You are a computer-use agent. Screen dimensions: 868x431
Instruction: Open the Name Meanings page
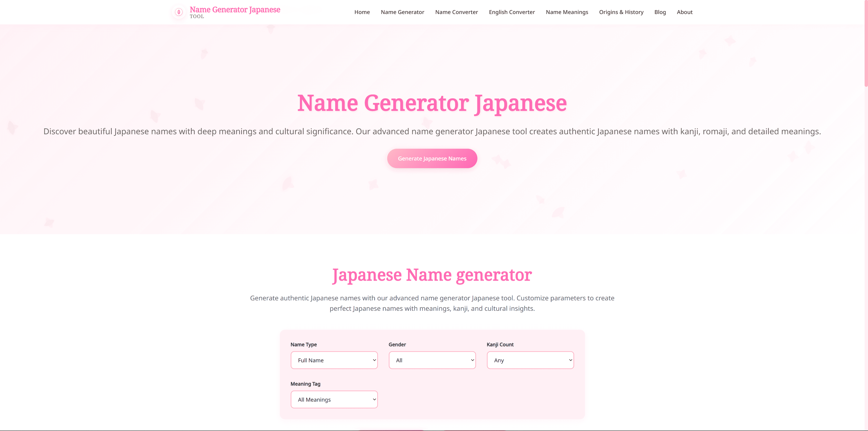click(567, 12)
